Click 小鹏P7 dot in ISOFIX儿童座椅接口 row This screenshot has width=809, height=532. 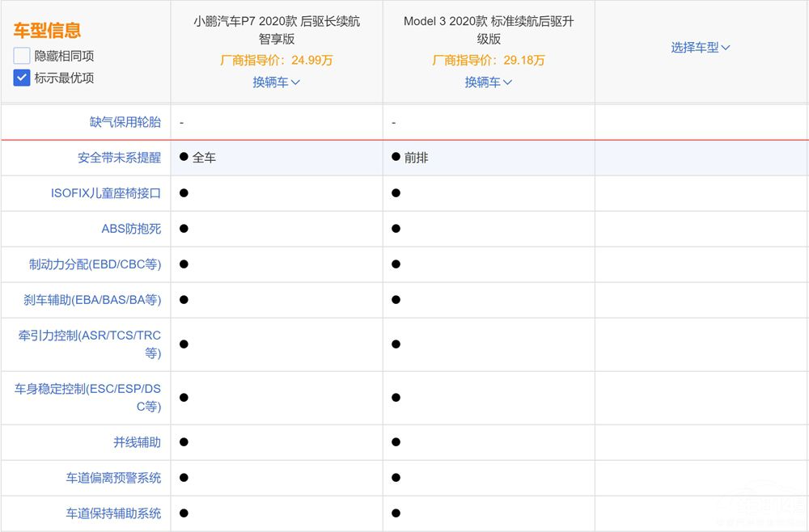(x=184, y=192)
